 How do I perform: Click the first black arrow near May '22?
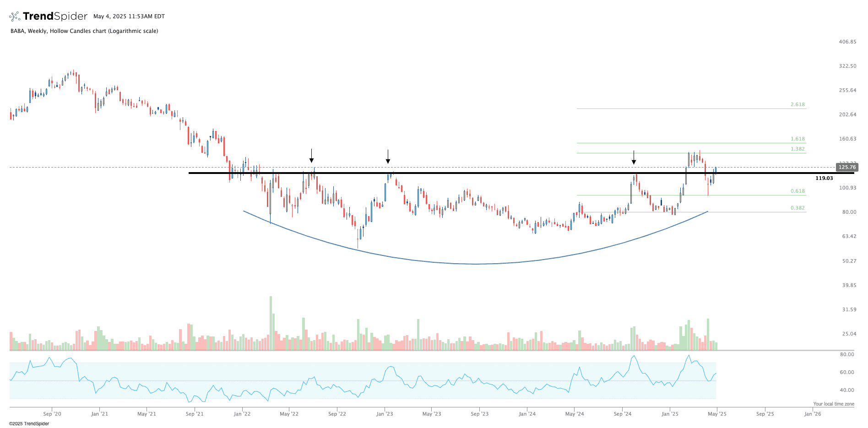[311, 156]
